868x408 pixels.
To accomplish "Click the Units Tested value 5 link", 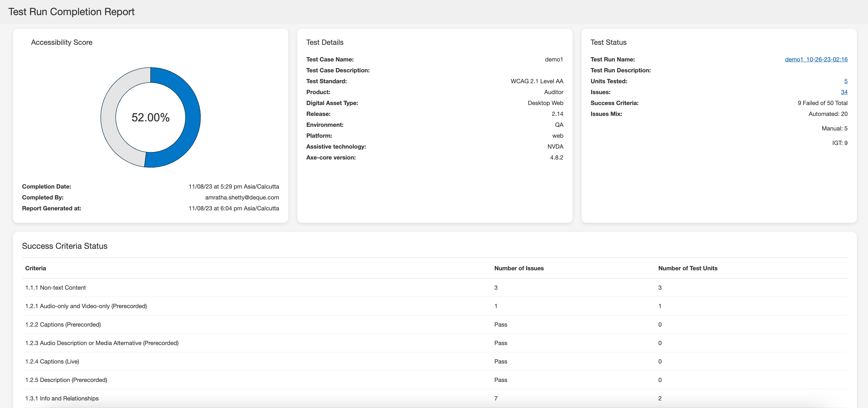I will click(845, 81).
